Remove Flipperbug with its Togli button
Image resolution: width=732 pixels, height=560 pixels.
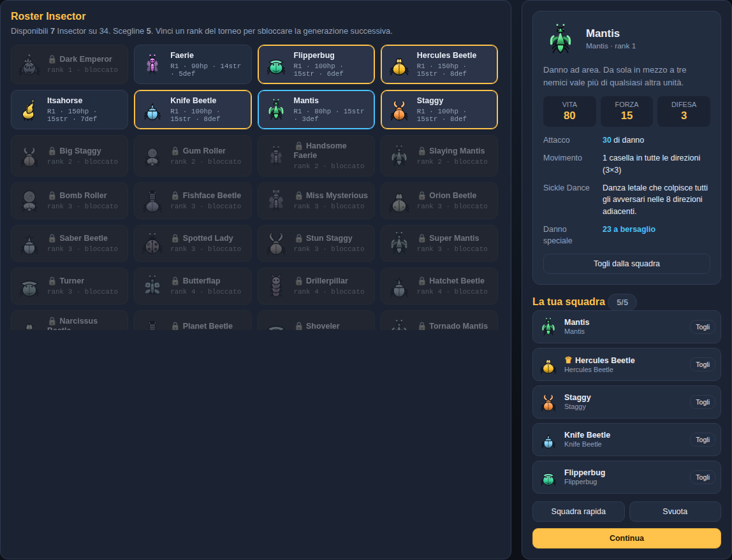coord(703,477)
